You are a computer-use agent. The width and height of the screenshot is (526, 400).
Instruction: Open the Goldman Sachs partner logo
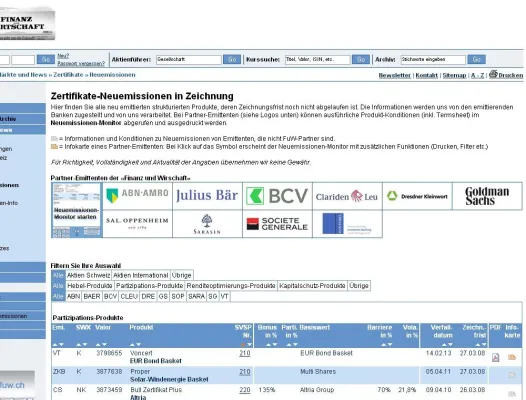click(x=487, y=196)
